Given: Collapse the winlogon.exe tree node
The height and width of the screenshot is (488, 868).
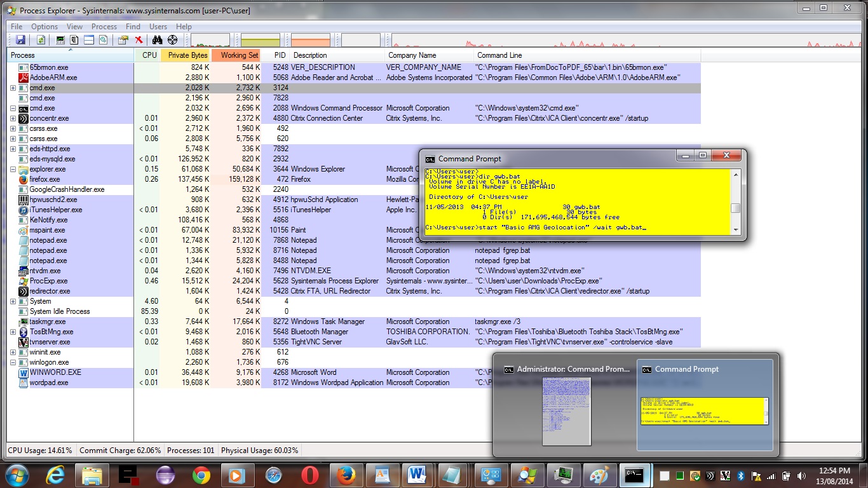Looking at the screenshot, I should point(13,362).
